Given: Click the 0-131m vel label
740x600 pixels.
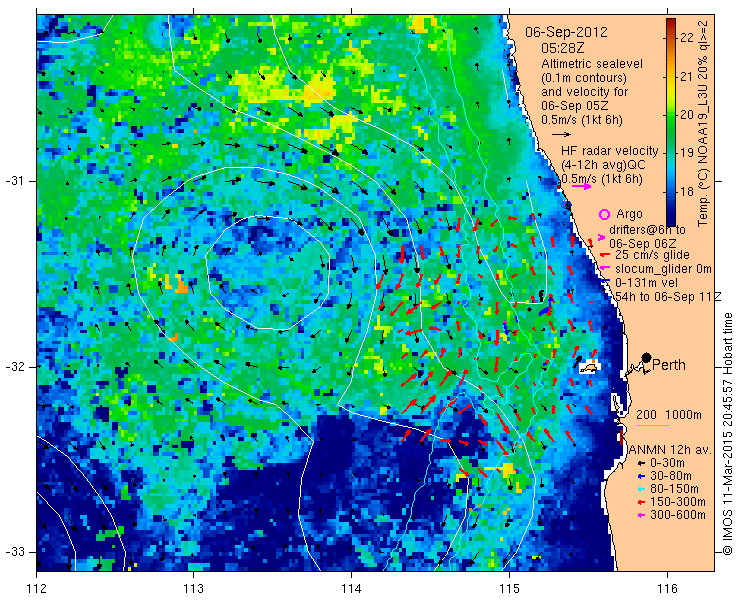Looking at the screenshot, I should pos(646,282).
